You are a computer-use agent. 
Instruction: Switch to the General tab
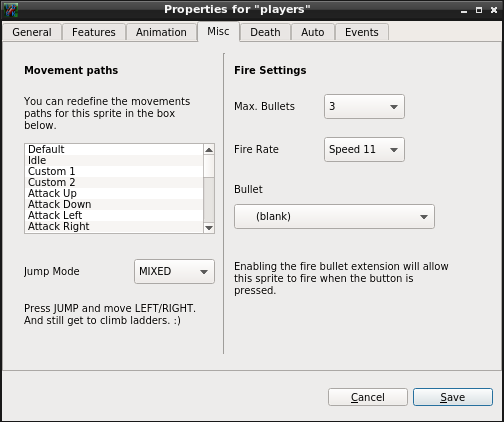coord(32,32)
